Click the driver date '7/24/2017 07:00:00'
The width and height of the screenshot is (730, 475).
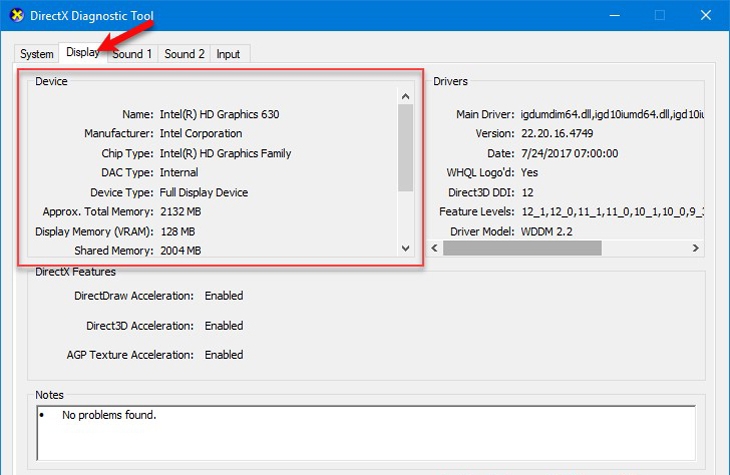coord(569,153)
